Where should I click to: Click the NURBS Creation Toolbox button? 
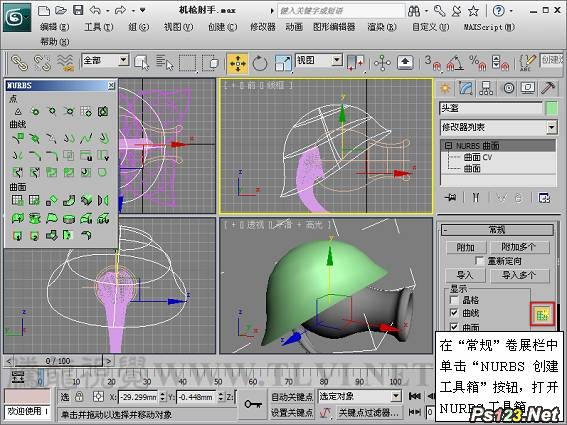(542, 314)
